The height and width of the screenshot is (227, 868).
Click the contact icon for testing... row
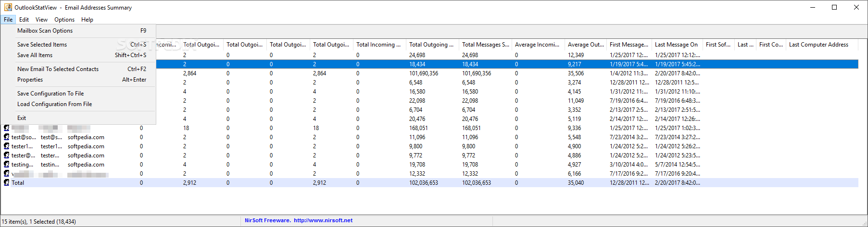point(6,165)
